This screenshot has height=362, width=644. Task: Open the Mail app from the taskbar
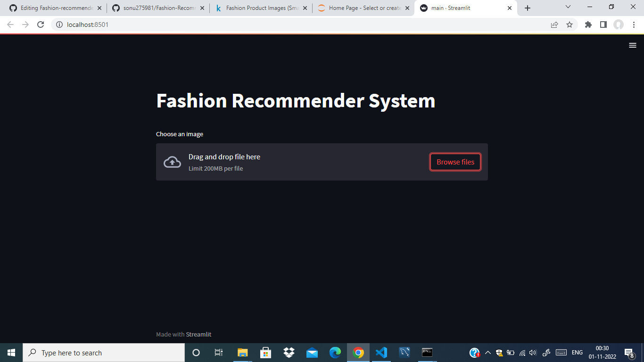[312, 352]
